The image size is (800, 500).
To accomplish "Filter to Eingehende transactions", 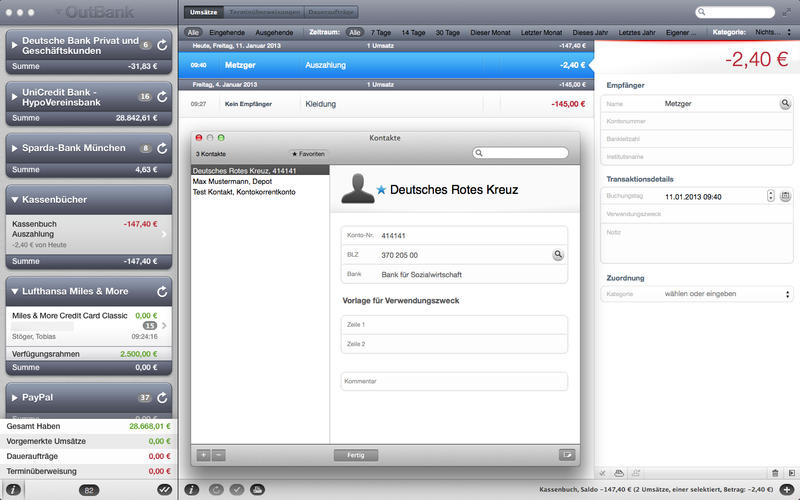I will tap(227, 32).
